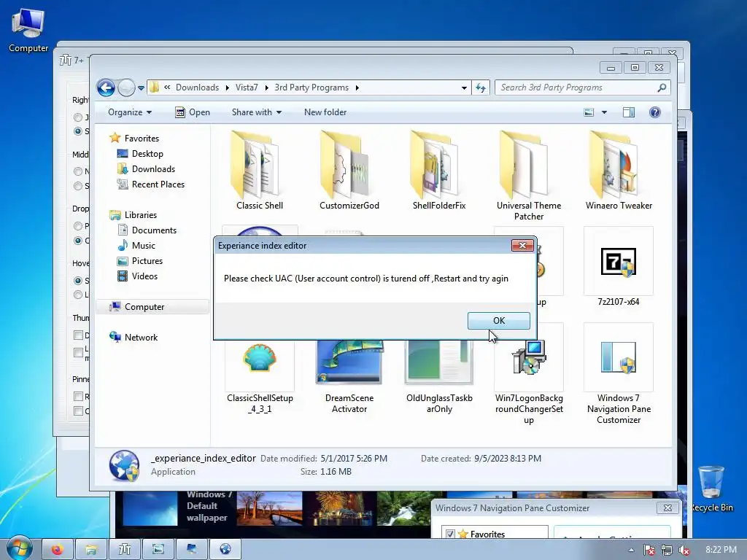Click the Windows Explorer taskbar icon

(91, 550)
